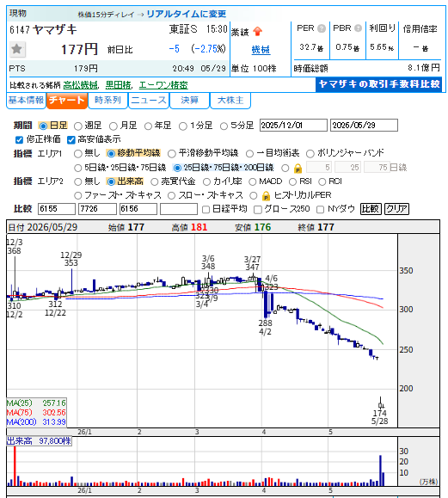The image size is (448, 498).
Task: Click the red up arrow next to 業績
Action: click(x=257, y=31)
